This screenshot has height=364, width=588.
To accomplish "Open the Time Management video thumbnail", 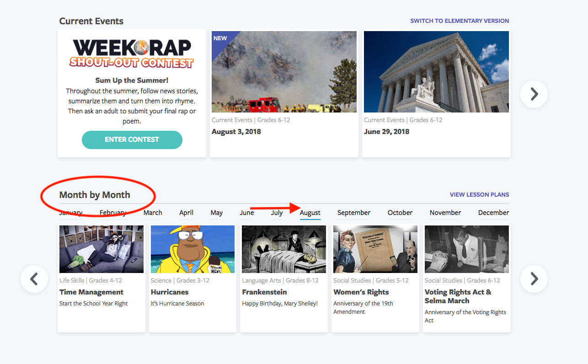I will tap(102, 249).
